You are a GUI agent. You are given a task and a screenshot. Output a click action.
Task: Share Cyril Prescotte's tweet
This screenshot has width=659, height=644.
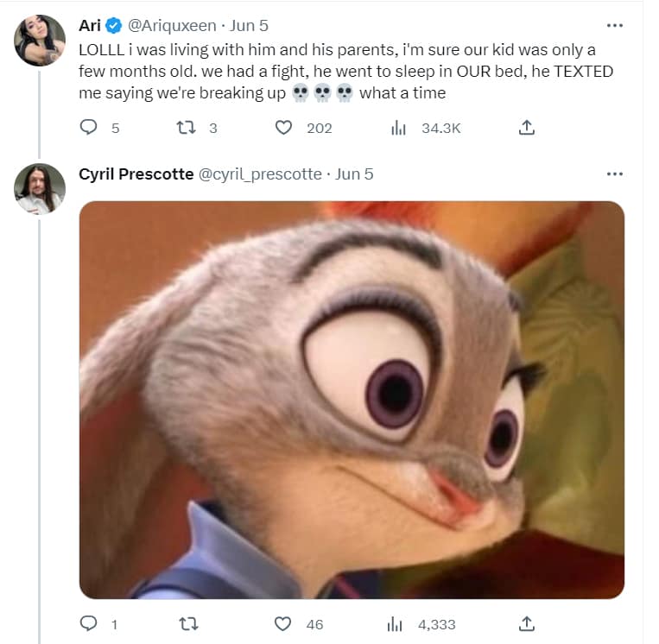[x=527, y=623]
